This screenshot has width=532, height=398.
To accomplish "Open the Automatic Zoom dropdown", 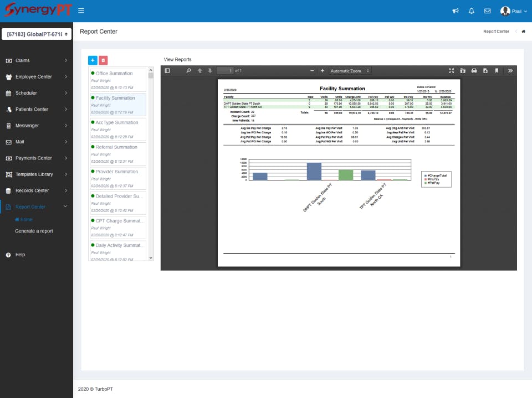I will 350,71.
